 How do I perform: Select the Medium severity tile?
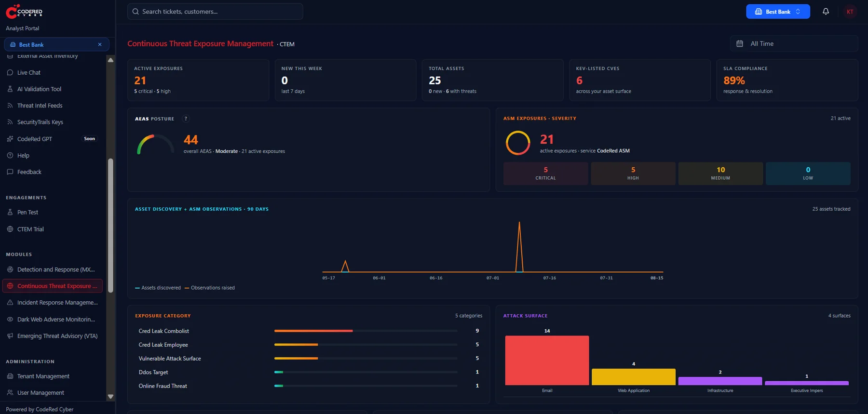[720, 174]
